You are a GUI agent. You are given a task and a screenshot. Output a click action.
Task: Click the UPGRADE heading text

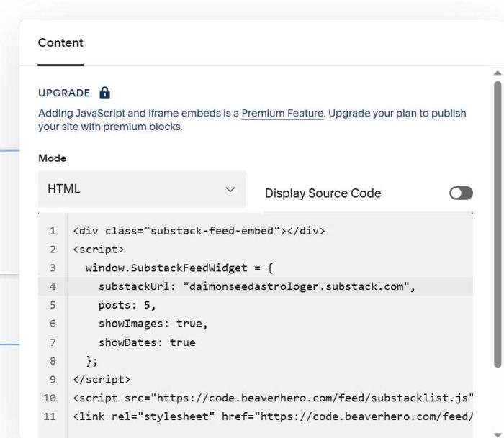(x=64, y=93)
